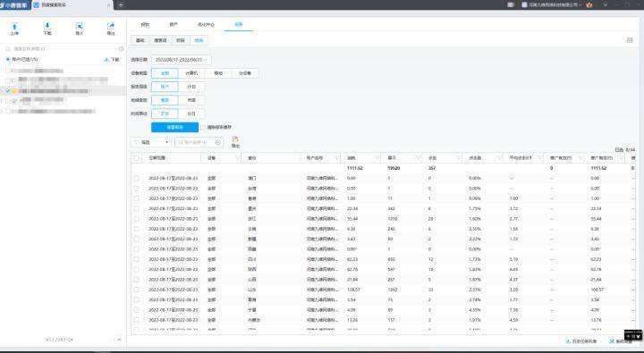Open system settings at bottom right
This screenshot has height=353, width=644.
point(621,341)
